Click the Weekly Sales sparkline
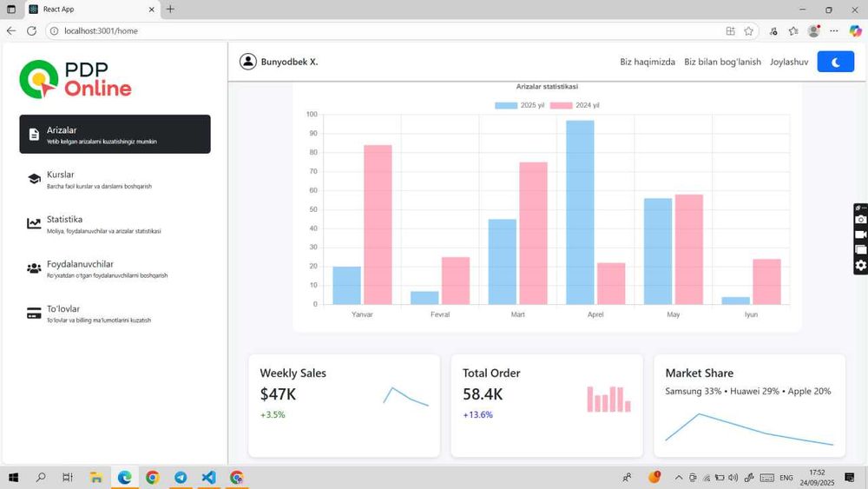The width and height of the screenshot is (868, 489). point(405,395)
